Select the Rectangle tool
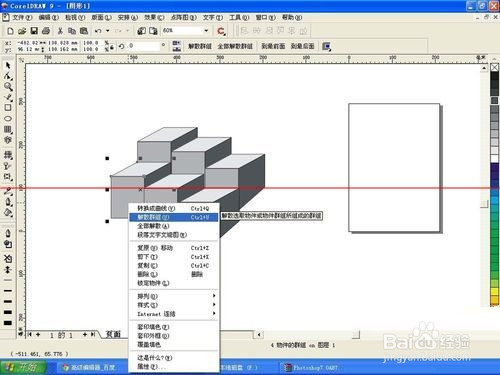Image resolution: width=500 pixels, height=375 pixels. click(x=8, y=108)
